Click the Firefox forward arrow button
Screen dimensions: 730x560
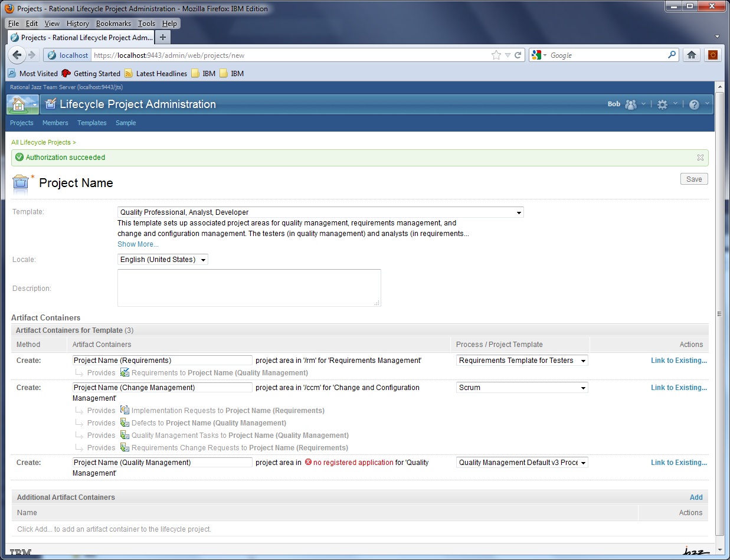[x=32, y=55]
